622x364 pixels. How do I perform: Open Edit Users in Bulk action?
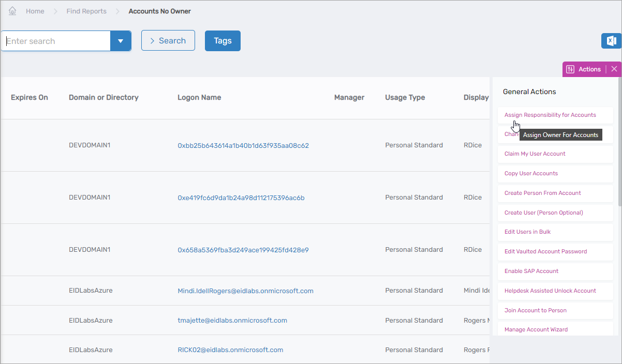(526, 232)
